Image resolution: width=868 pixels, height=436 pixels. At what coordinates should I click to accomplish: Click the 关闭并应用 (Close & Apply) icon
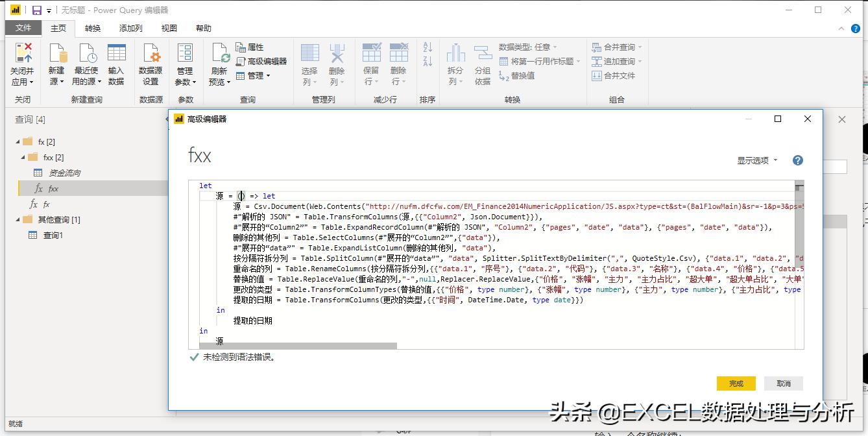(23, 54)
